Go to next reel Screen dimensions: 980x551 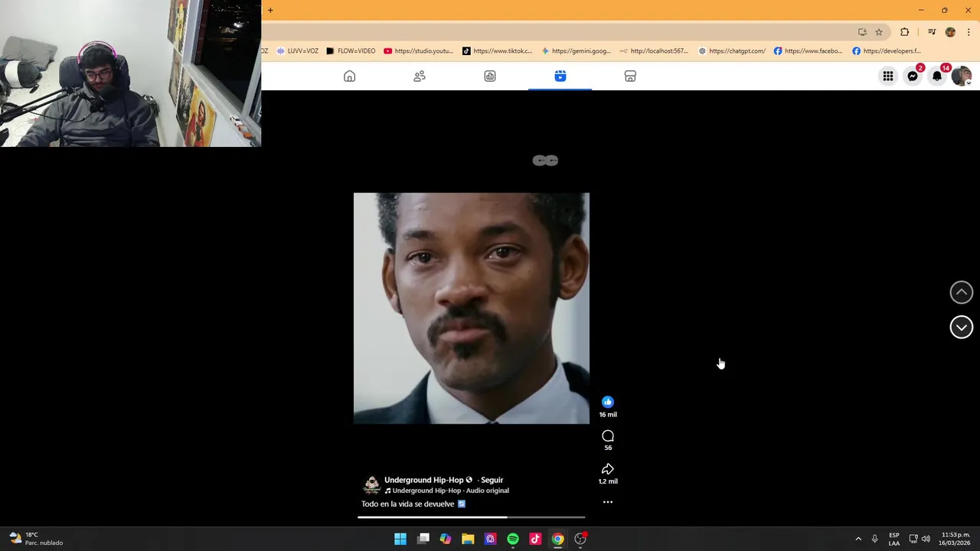[x=962, y=328]
